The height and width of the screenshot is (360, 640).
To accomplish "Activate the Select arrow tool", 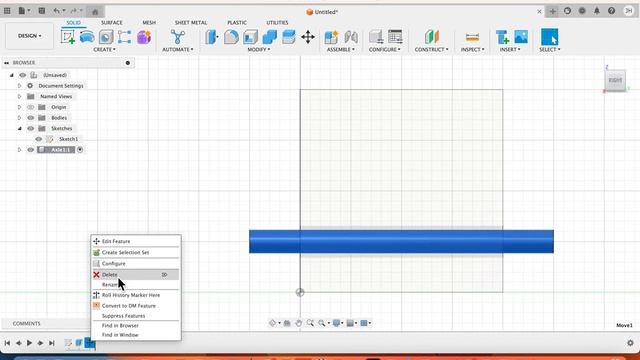I will [549, 37].
